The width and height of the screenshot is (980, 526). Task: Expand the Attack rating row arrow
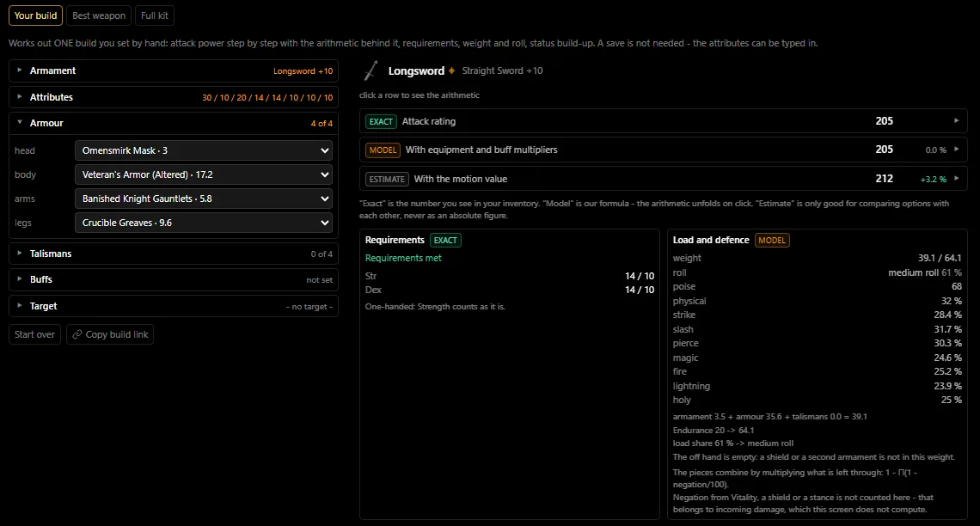point(956,120)
